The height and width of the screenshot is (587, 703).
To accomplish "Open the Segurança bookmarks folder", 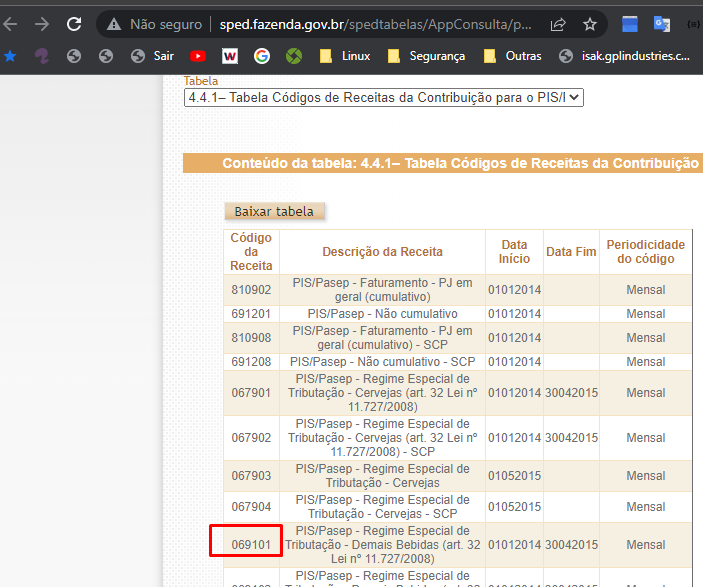I will pos(426,56).
